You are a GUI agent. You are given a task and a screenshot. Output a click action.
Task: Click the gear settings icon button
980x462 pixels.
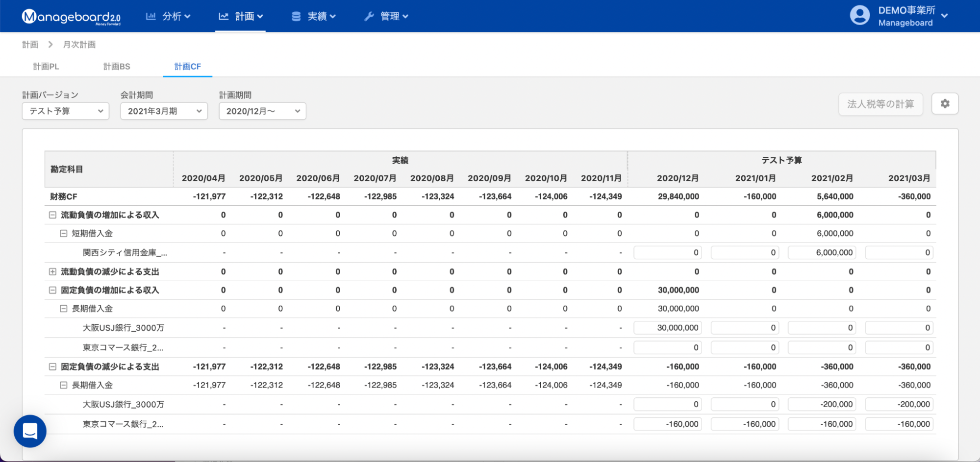coord(945,104)
